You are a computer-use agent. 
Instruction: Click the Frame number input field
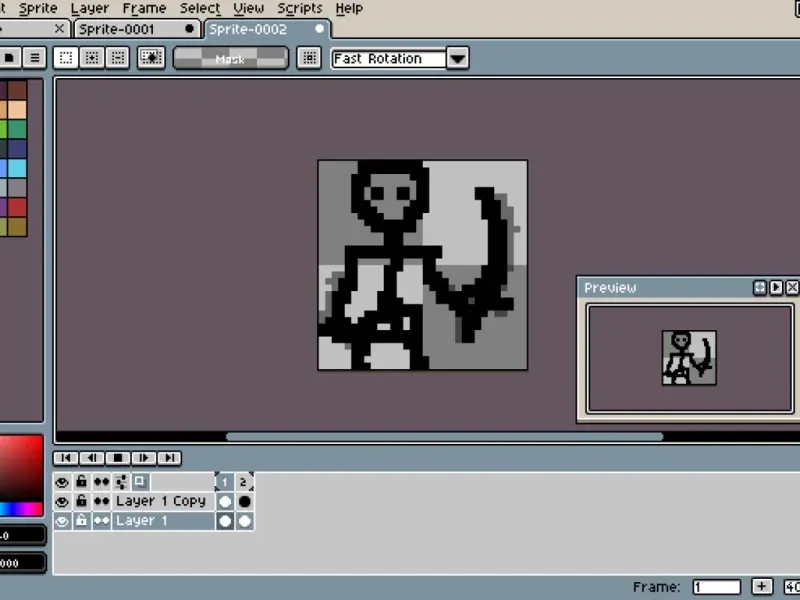point(717,587)
